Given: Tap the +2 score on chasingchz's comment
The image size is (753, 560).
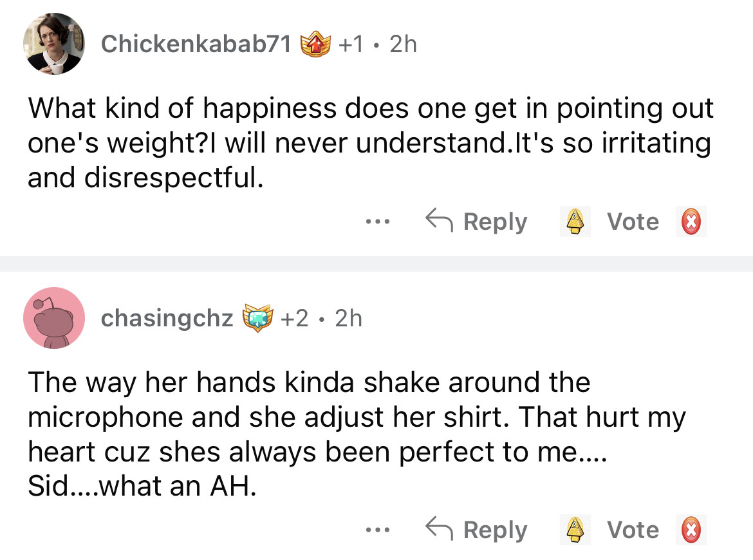Looking at the screenshot, I should tap(298, 319).
